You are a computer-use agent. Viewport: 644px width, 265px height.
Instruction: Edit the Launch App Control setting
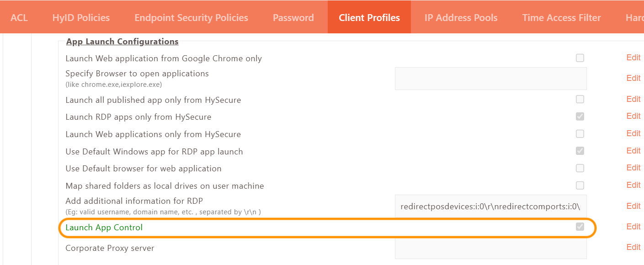(633, 227)
